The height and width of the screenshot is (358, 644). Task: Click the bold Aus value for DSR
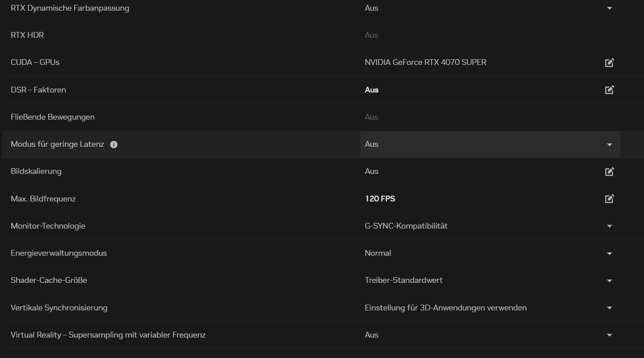(372, 90)
